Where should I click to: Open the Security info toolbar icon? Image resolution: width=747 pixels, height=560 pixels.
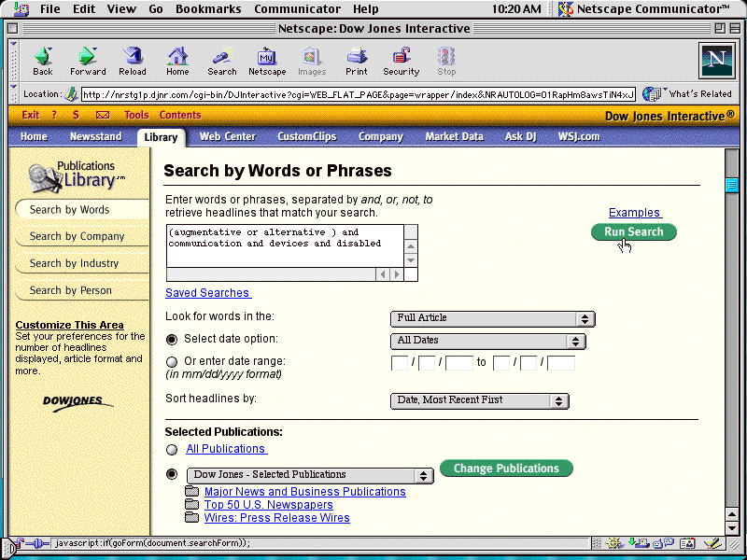coord(402,56)
